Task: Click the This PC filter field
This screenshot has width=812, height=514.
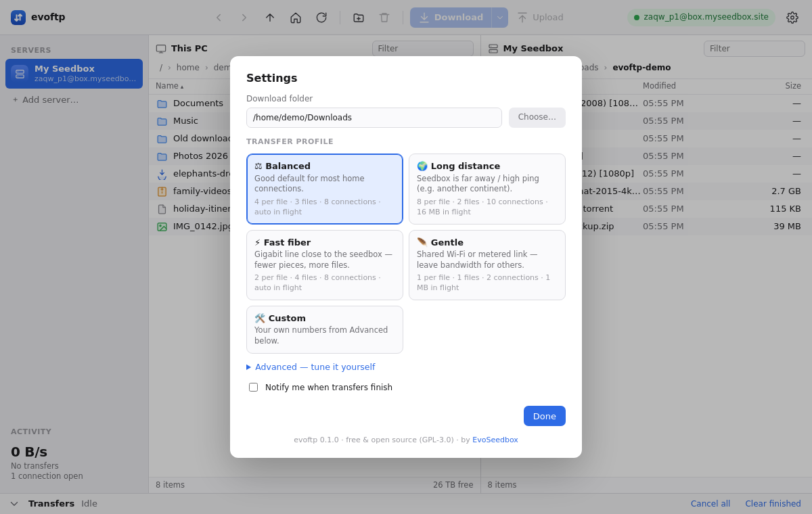Action: [x=423, y=49]
